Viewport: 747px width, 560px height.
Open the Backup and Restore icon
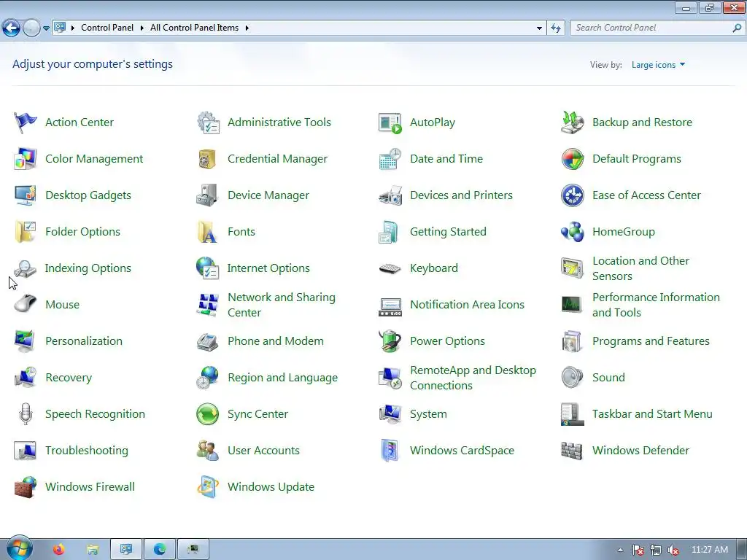(572, 122)
